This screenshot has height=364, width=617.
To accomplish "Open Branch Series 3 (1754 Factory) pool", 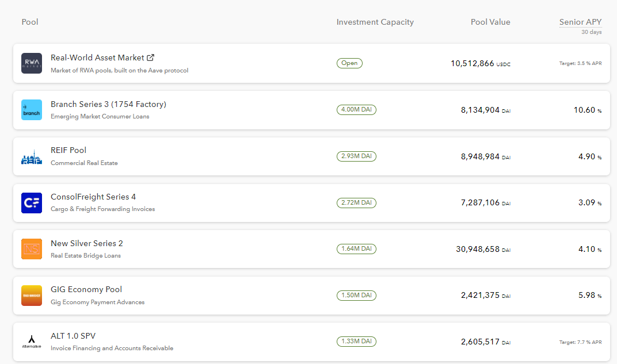I will tap(109, 104).
